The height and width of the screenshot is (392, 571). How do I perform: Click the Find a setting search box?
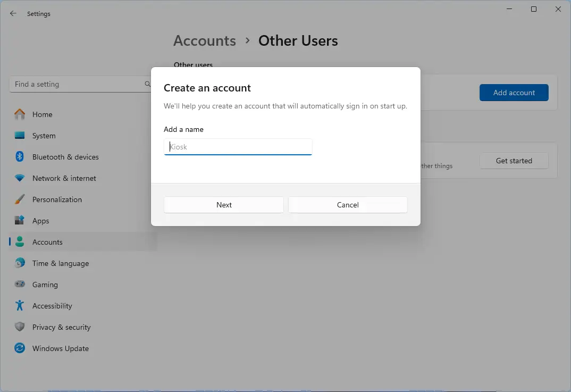pos(81,84)
